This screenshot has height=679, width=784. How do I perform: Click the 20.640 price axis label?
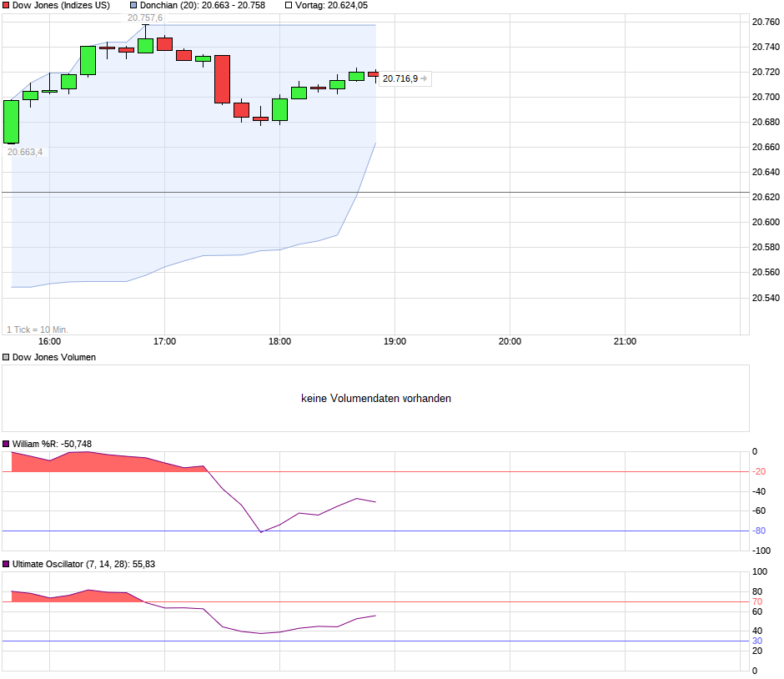766,172
